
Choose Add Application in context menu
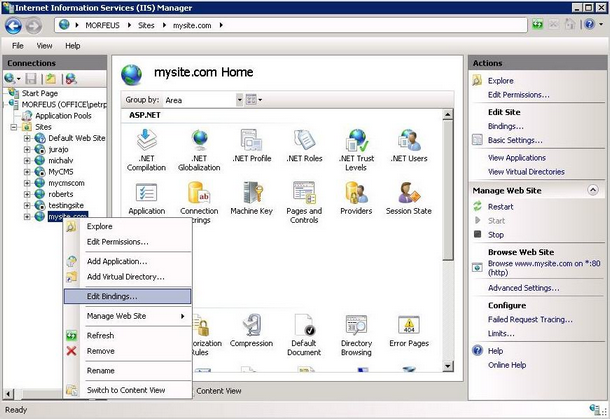coord(128,261)
